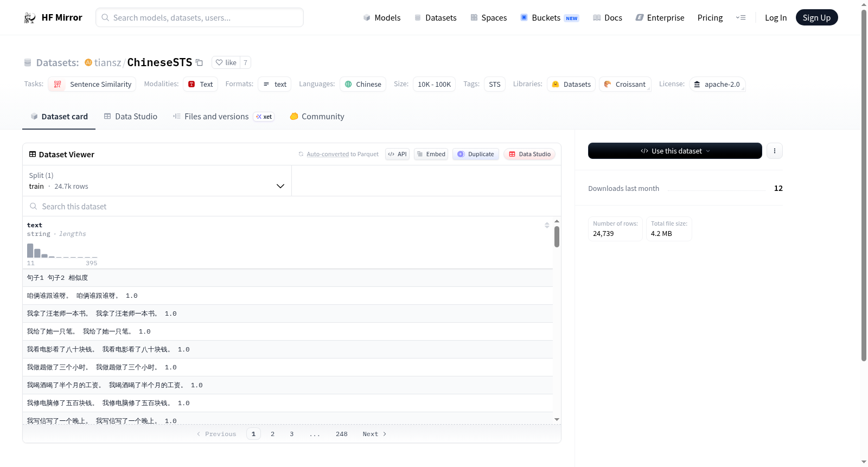Viewport: 868px width, 467px height.
Task: Open Docs in the top navigation
Action: click(x=608, y=18)
